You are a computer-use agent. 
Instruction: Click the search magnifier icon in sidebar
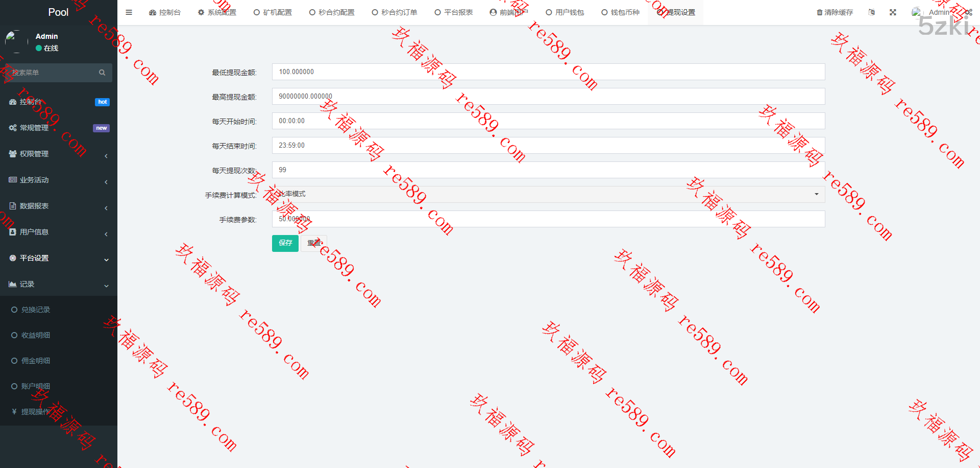[x=102, y=73]
